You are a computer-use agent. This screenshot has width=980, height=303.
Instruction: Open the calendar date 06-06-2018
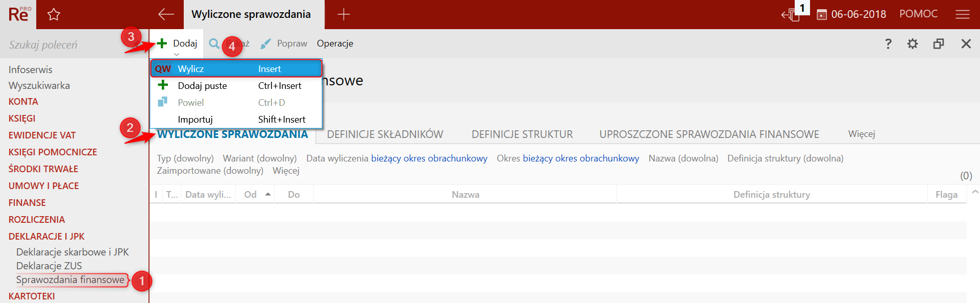pos(851,14)
